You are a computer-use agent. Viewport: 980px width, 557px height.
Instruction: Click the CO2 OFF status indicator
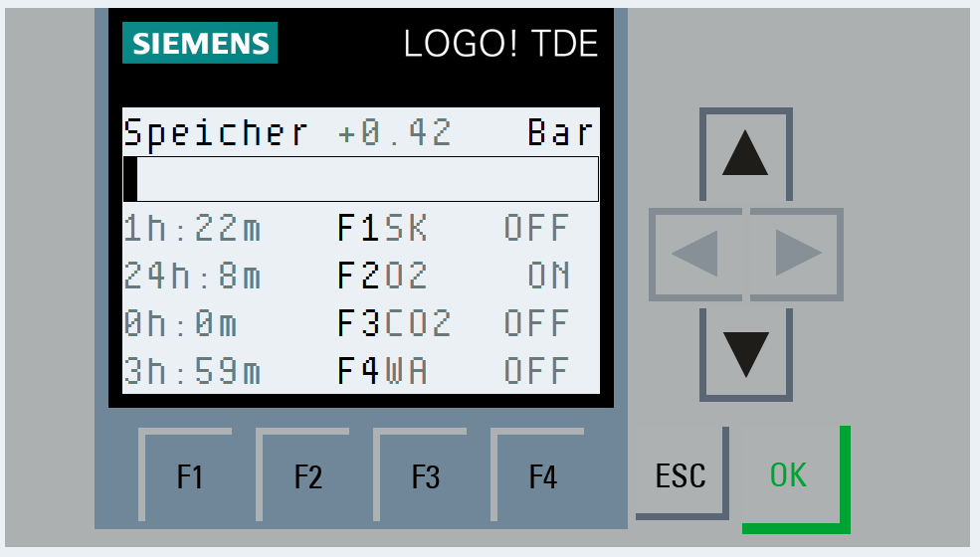(536, 324)
